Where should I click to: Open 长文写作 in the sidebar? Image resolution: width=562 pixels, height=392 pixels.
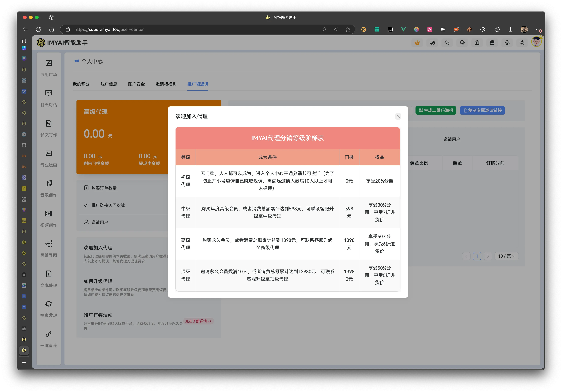click(x=48, y=128)
